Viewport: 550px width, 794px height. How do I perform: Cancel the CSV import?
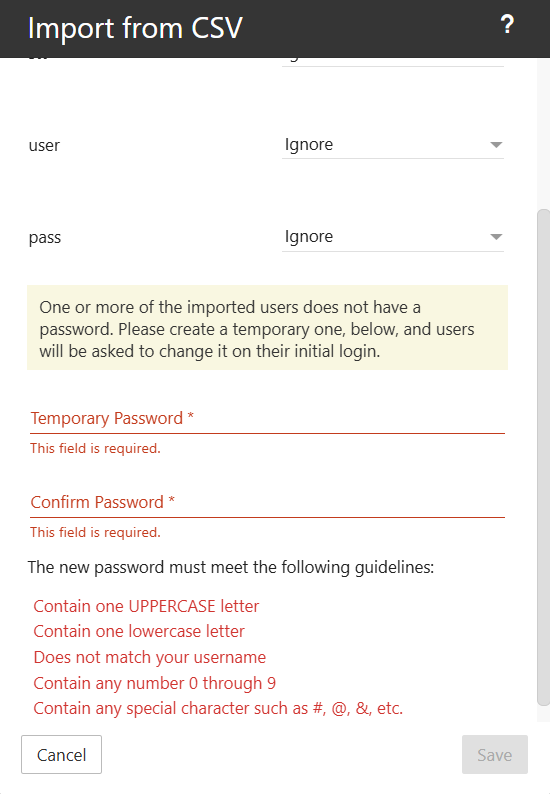61,755
